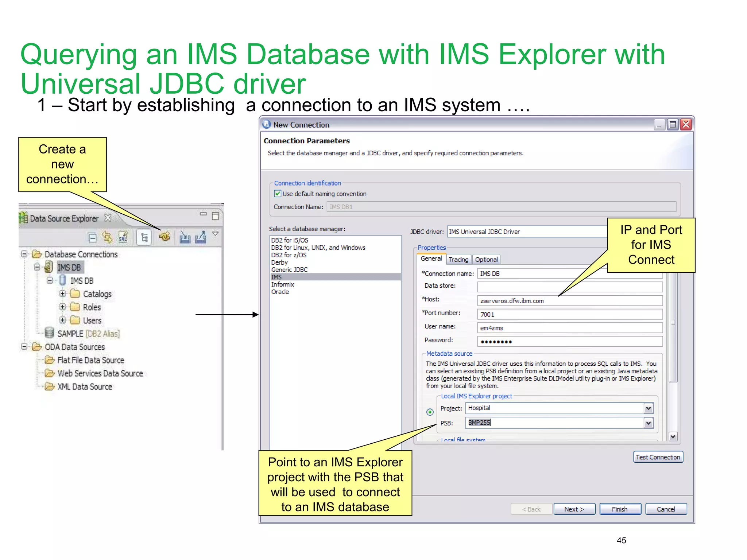Image resolution: width=747 pixels, height=560 pixels.
Task: Switch to the General properties tab
Action: click(x=431, y=258)
